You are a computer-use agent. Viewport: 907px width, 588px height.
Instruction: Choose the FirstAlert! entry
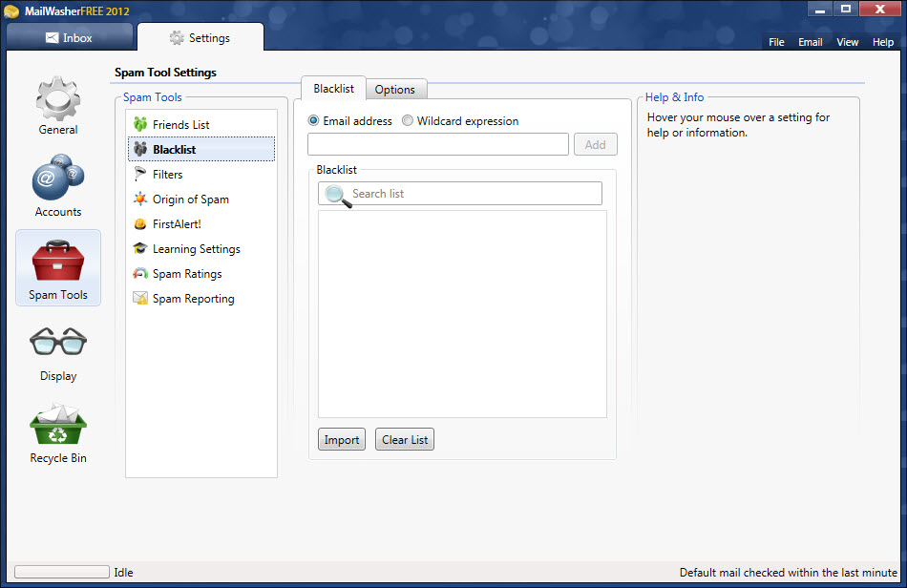[x=201, y=223]
